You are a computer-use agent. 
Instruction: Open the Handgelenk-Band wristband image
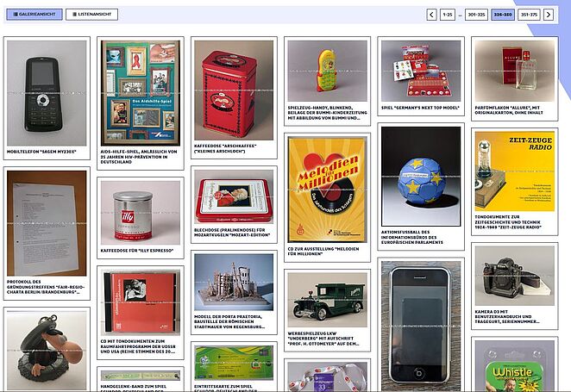pos(141,376)
